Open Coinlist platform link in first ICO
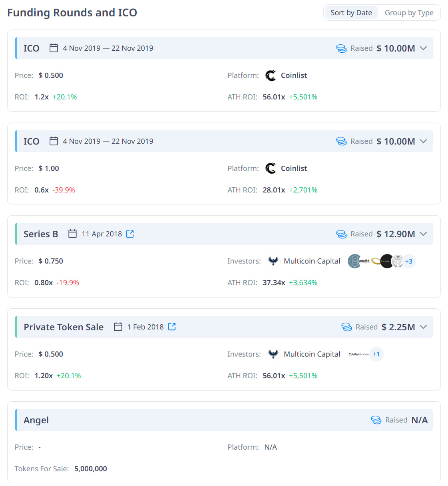The height and width of the screenshot is (486, 448). pyautogui.click(x=294, y=75)
